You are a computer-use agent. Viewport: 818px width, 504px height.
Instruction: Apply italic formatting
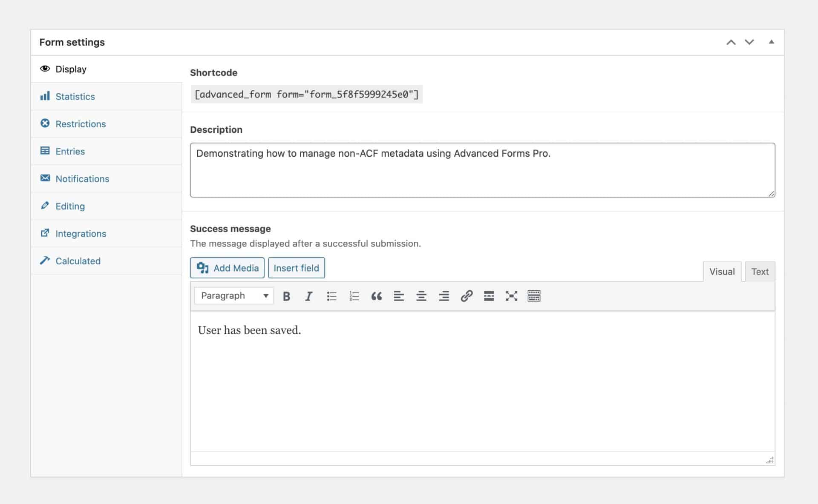click(x=308, y=296)
